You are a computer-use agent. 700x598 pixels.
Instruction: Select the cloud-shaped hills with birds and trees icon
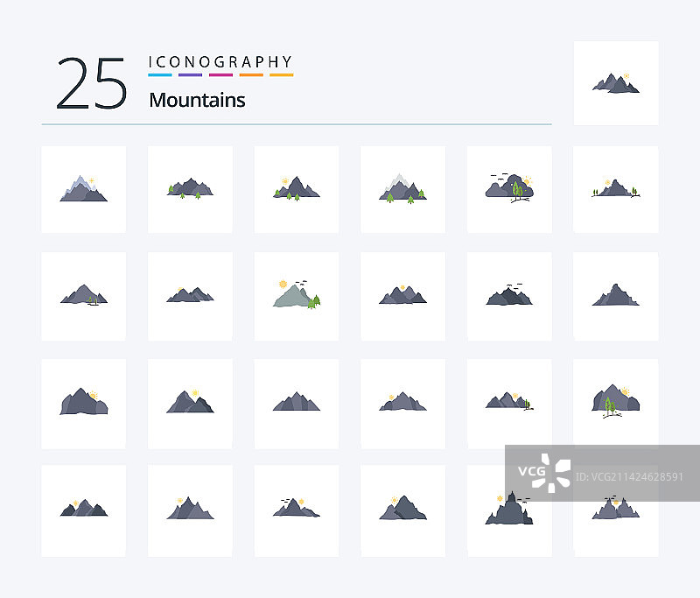click(x=509, y=188)
